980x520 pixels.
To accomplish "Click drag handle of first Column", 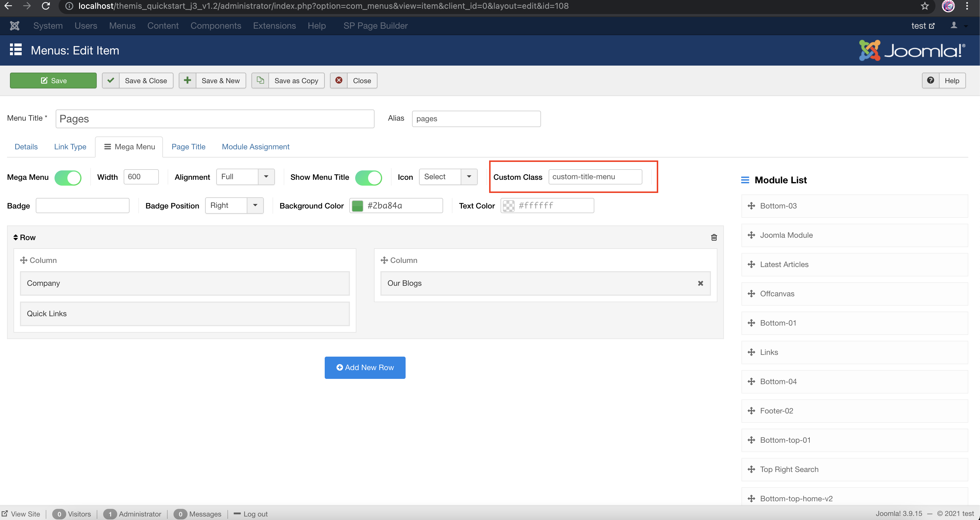I will click(23, 260).
